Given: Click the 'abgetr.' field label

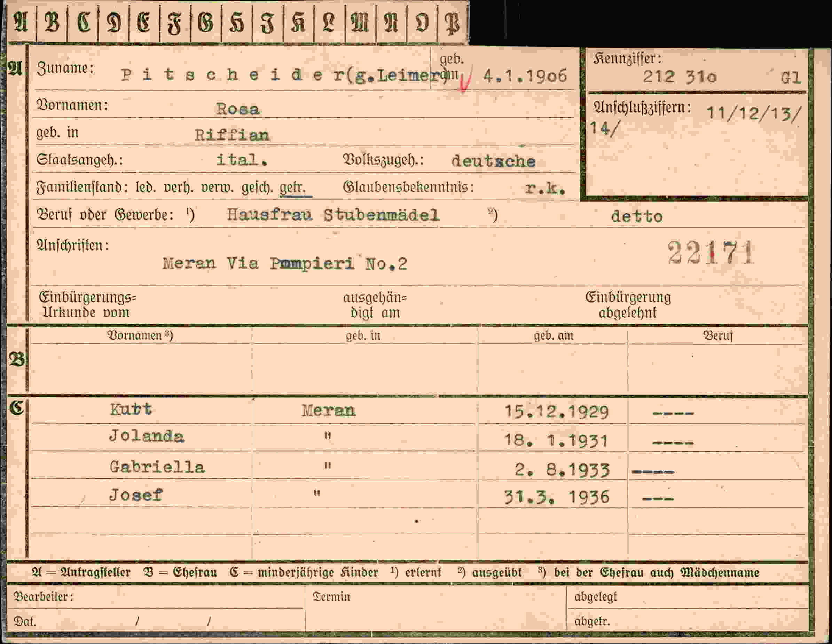Looking at the screenshot, I should tap(592, 621).
